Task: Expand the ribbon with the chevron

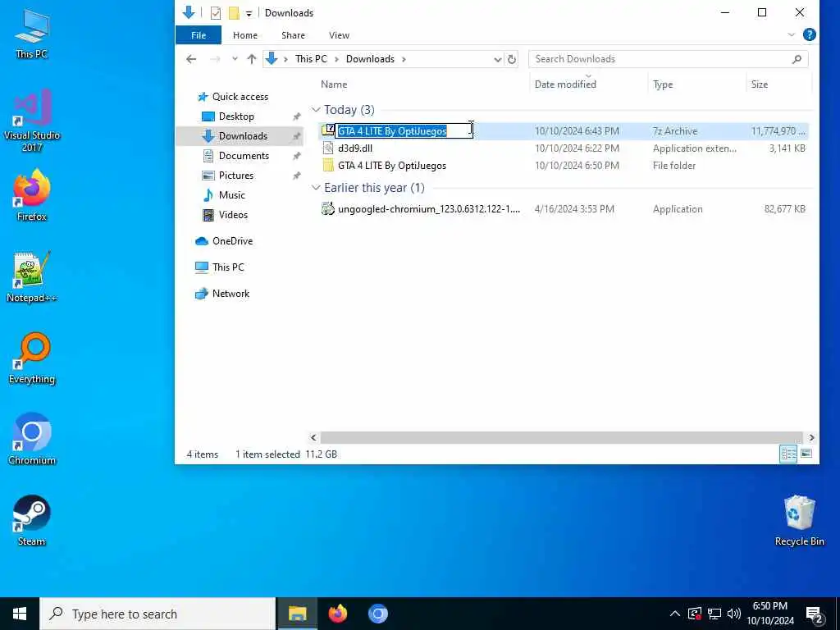Action: click(x=792, y=34)
